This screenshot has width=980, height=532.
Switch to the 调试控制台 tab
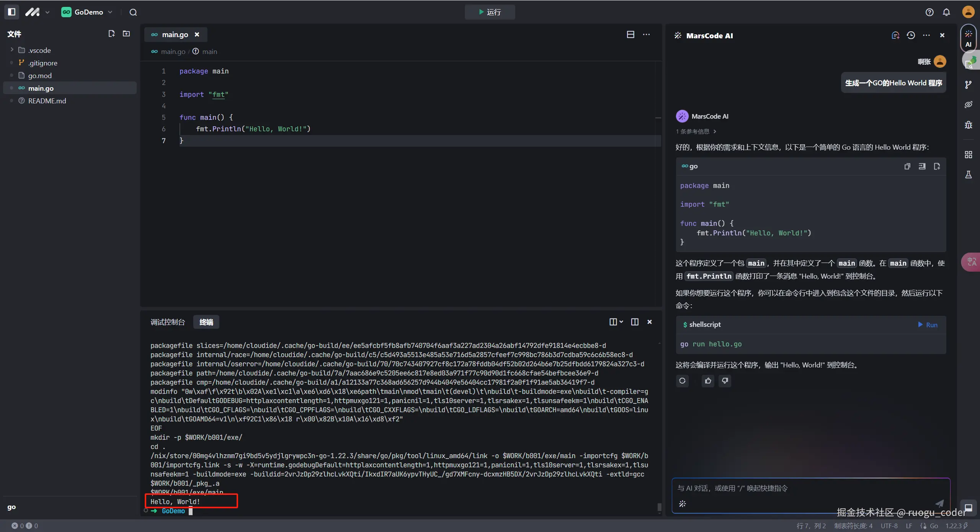tap(167, 322)
